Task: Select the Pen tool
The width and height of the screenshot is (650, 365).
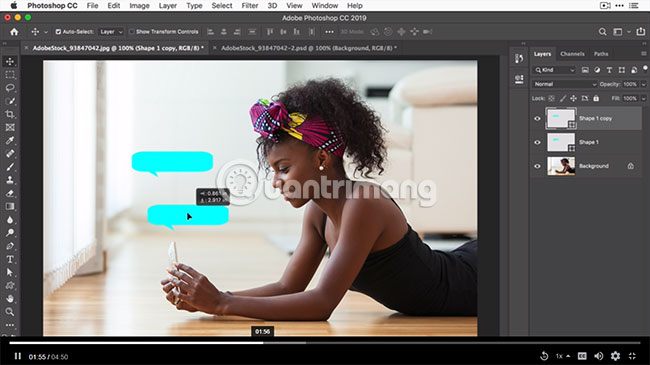Action: (x=10, y=246)
